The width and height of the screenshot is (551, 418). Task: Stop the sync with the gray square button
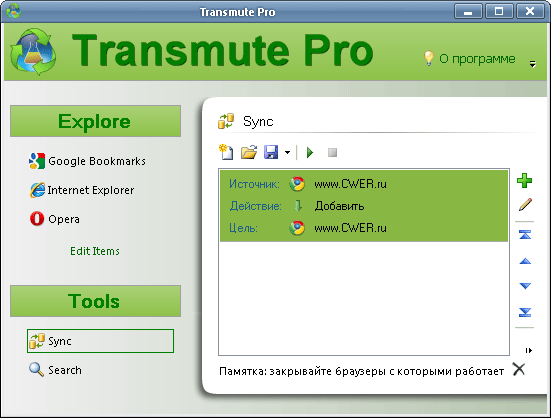coord(332,152)
